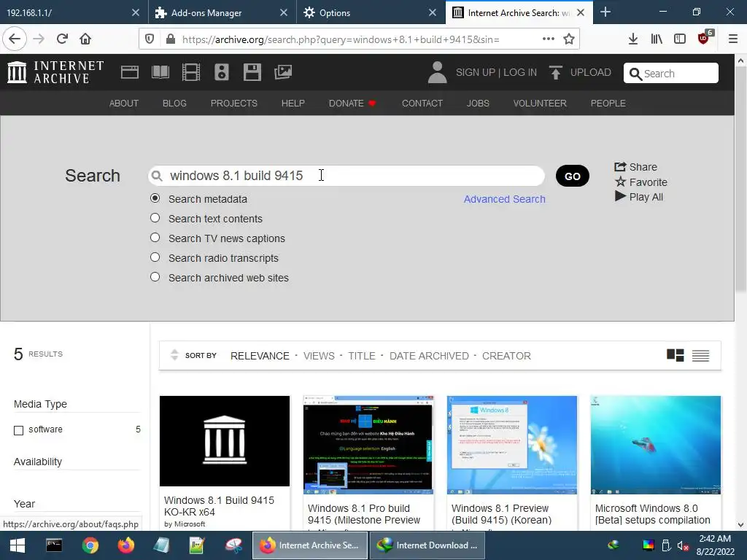
Task: Open Internet Download Manager taskbar item
Action: 427,545
